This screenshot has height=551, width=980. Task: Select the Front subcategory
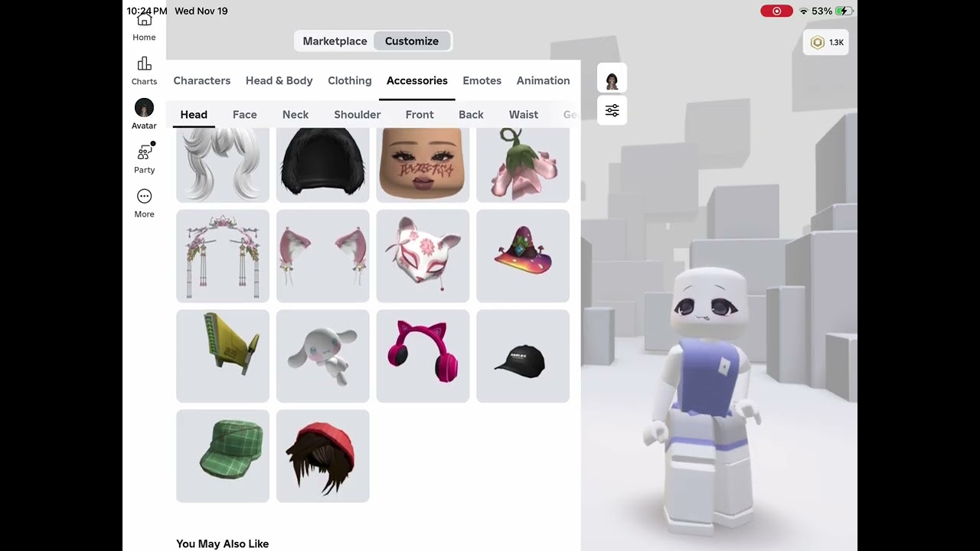click(420, 115)
